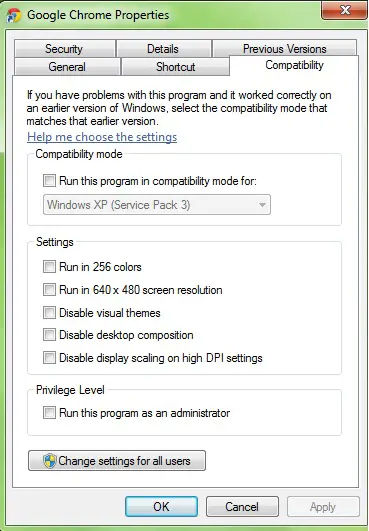Confirm with the OK button
This screenshot has height=531, width=369.
[x=161, y=507]
